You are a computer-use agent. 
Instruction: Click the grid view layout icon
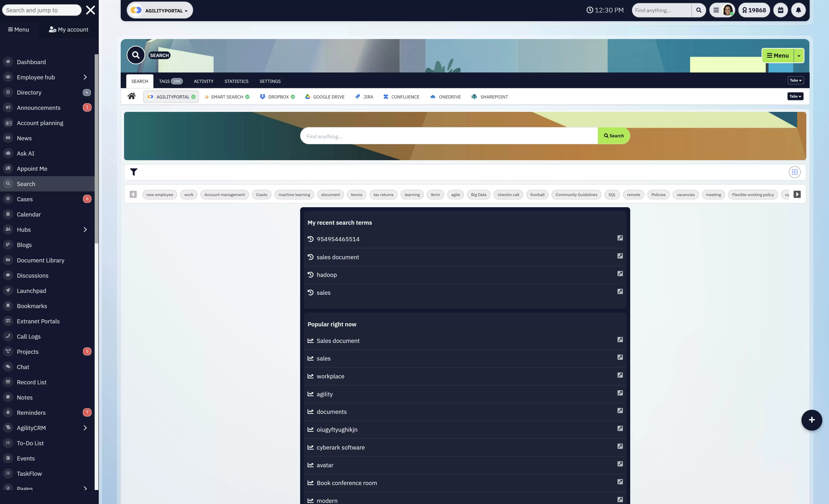795,172
